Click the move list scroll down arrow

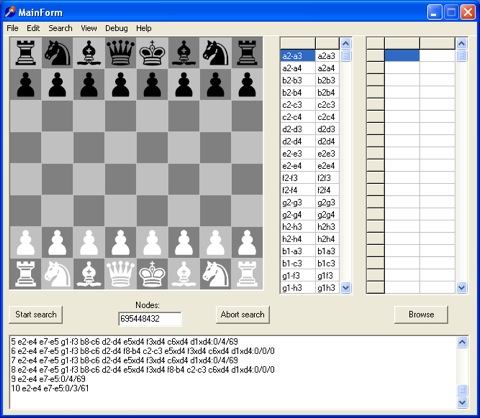pos(346,287)
